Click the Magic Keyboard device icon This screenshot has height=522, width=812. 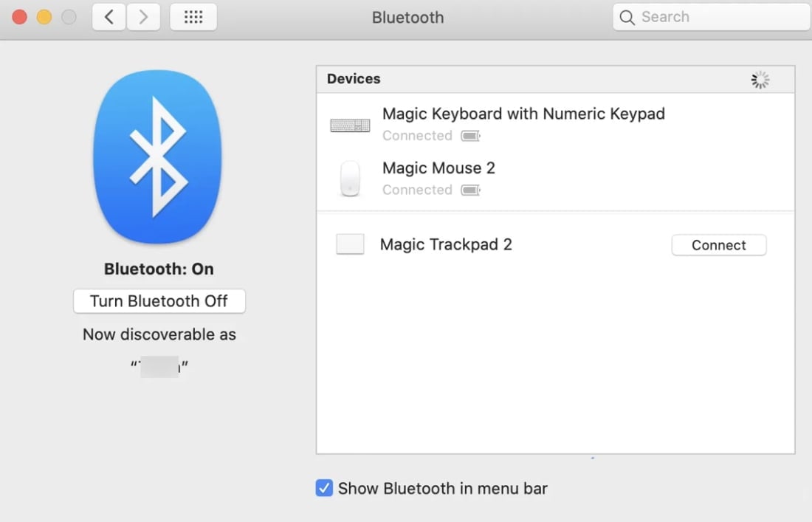[350, 125]
